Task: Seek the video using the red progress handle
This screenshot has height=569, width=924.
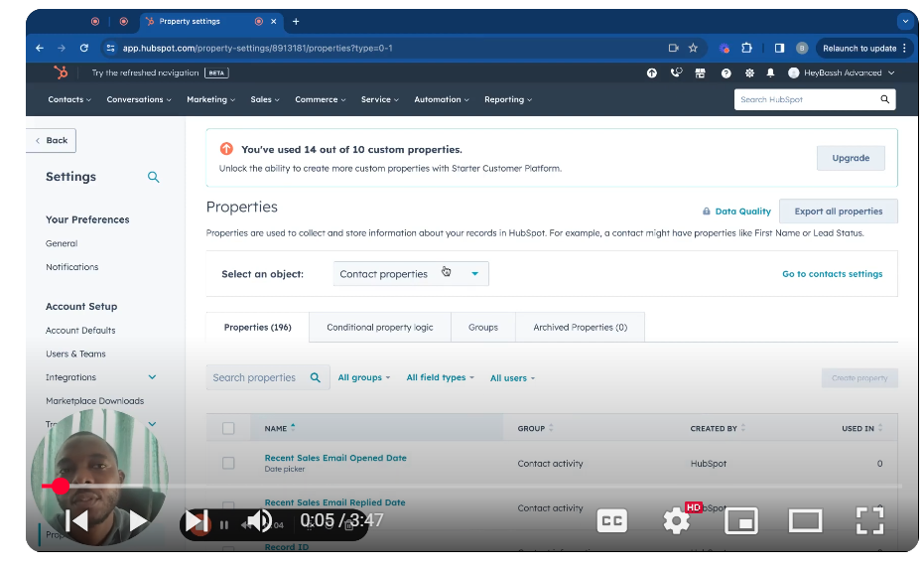Action: 60,487
